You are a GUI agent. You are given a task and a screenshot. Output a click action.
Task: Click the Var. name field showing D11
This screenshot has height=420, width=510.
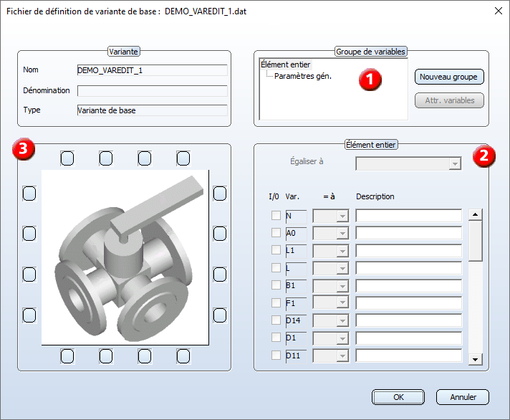pyautogui.click(x=296, y=356)
